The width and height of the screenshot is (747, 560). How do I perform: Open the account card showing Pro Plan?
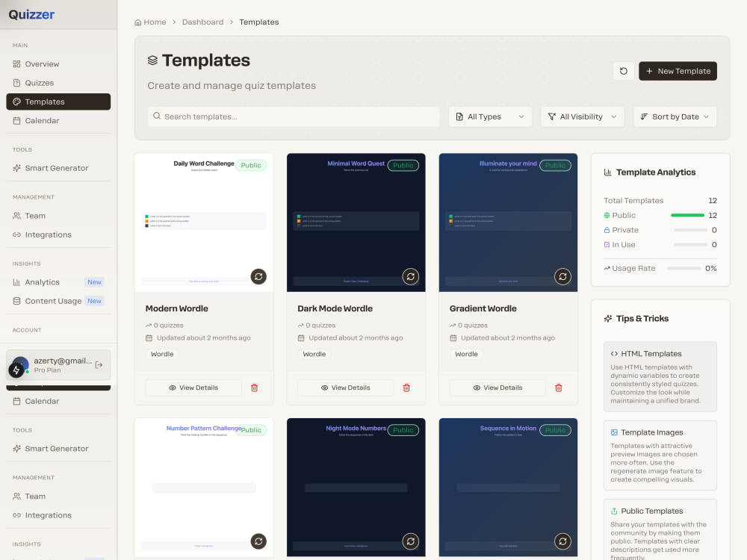58,365
